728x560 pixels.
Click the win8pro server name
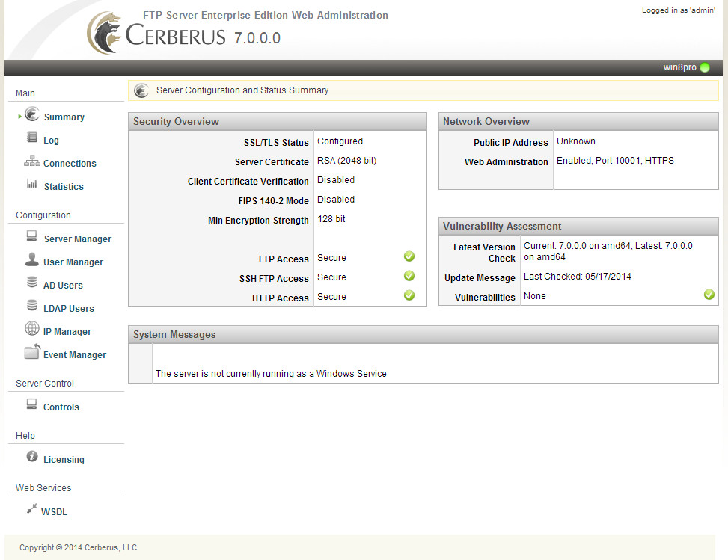point(679,67)
